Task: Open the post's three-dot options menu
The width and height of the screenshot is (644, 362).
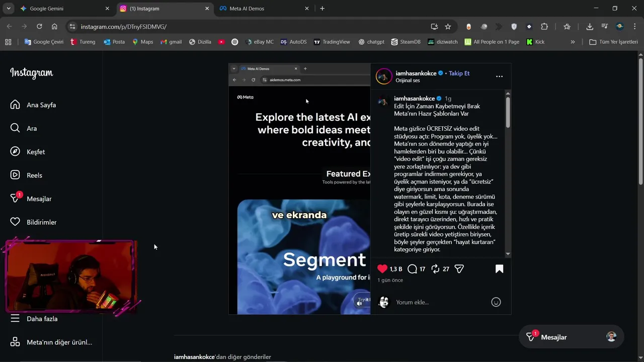Action: click(x=499, y=76)
